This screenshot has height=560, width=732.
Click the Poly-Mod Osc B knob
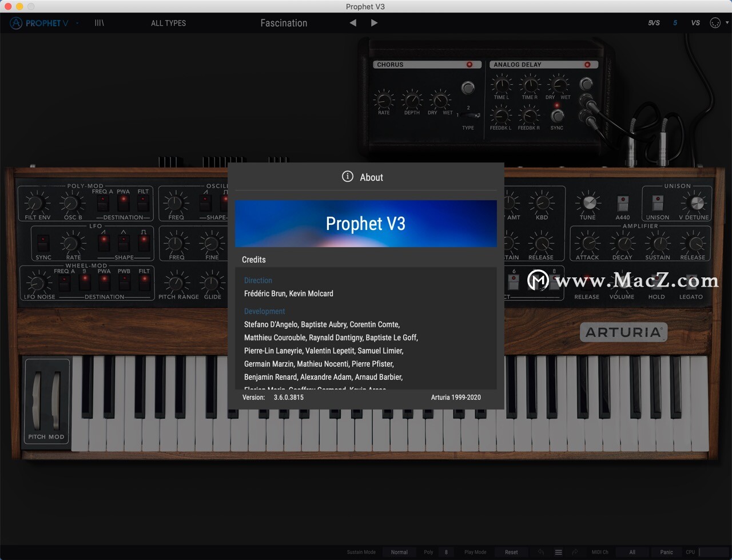coord(72,202)
